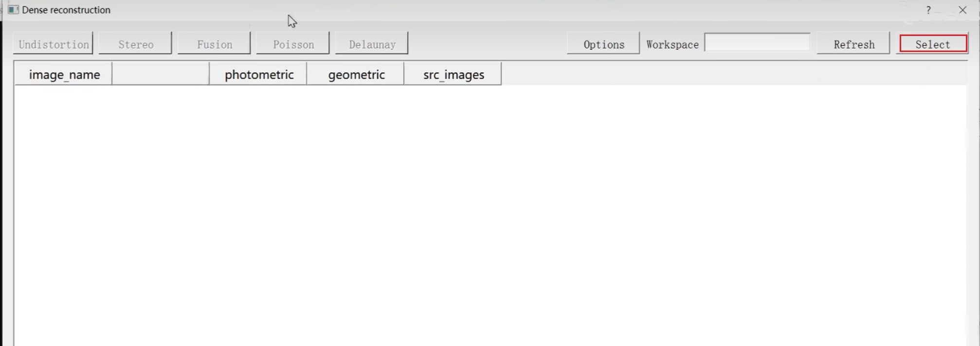This screenshot has height=346, width=980.
Task: Sort by photometric column header
Action: [x=258, y=74]
